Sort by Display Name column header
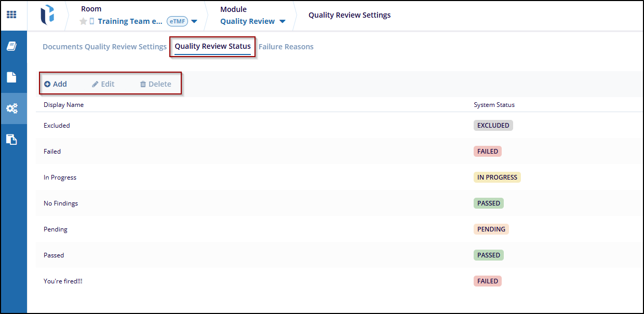644x314 pixels. coord(63,105)
